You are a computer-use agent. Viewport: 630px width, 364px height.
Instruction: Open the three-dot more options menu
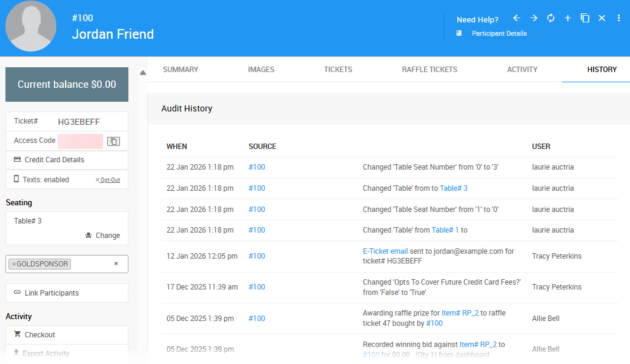[618, 18]
